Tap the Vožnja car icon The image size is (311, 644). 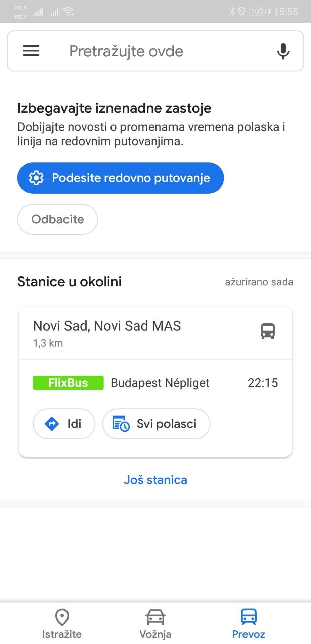pos(155,617)
